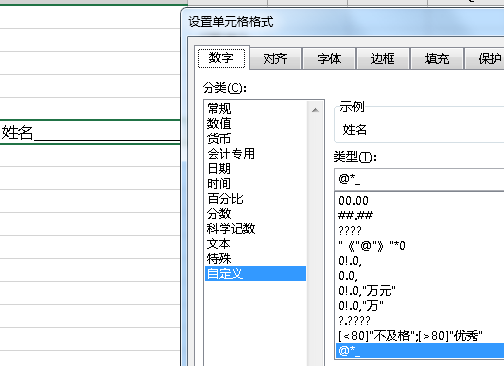Pick the 日期 category
Screen dimensions: 504x366
pos(256,169)
